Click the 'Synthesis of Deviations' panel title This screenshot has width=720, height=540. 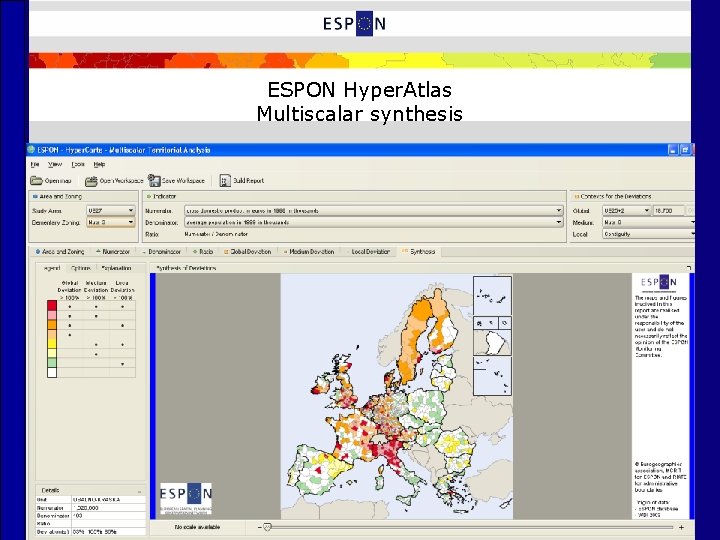[186, 268]
